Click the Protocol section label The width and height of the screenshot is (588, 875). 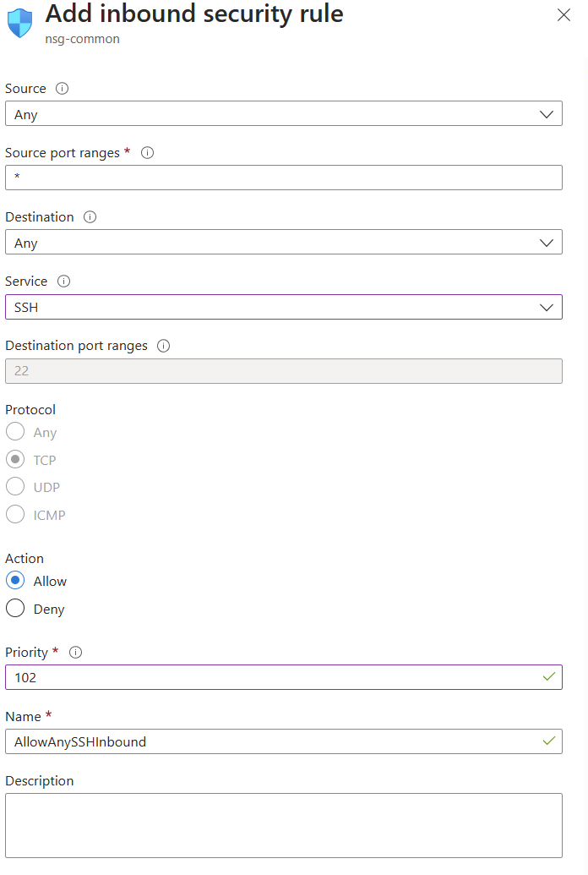pos(30,409)
